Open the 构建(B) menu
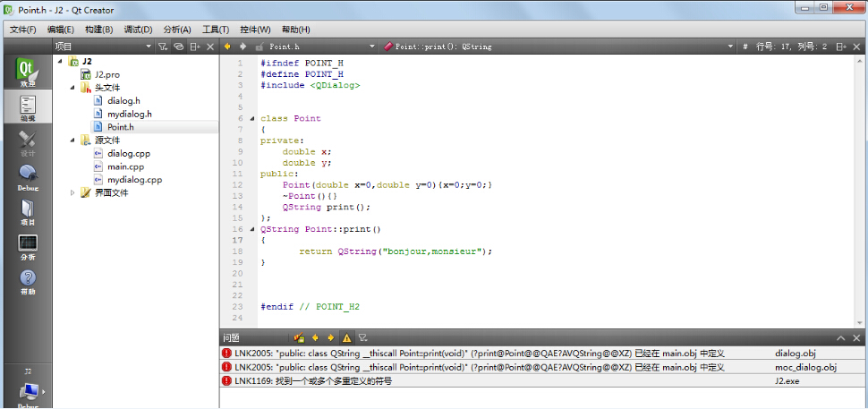This screenshot has height=409, width=868. click(98, 30)
